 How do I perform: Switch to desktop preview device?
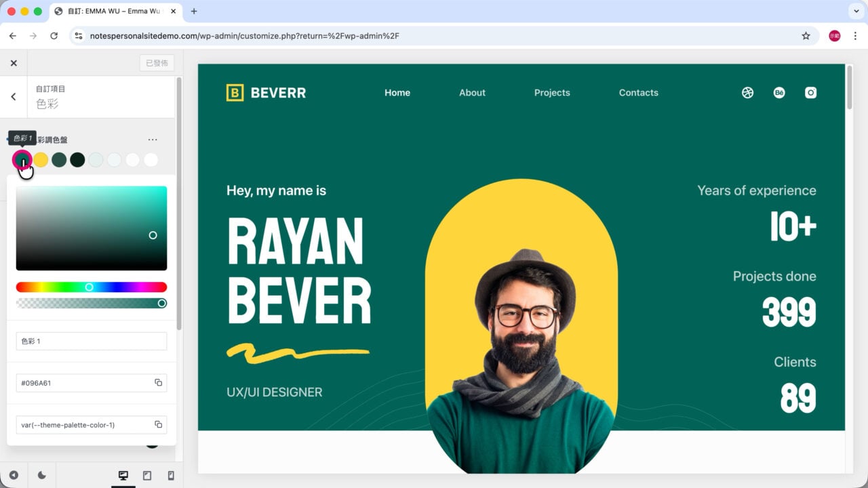[x=123, y=476]
